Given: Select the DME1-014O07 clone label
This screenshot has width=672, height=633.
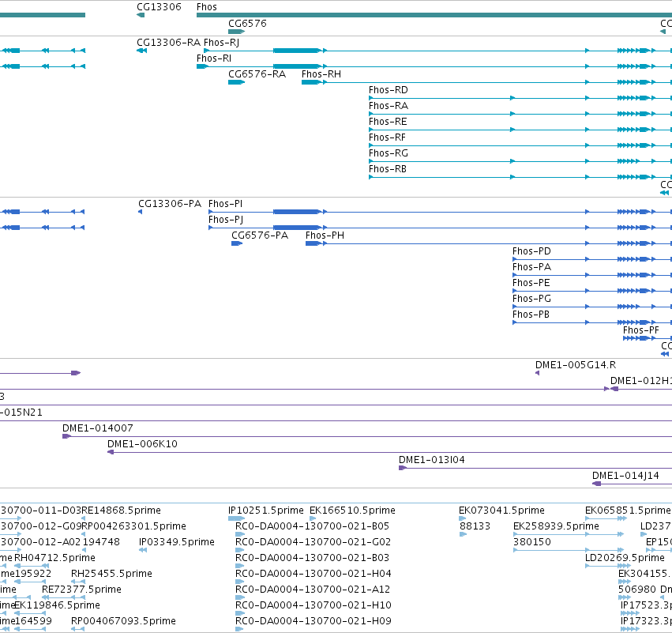Looking at the screenshot, I should (x=98, y=428).
